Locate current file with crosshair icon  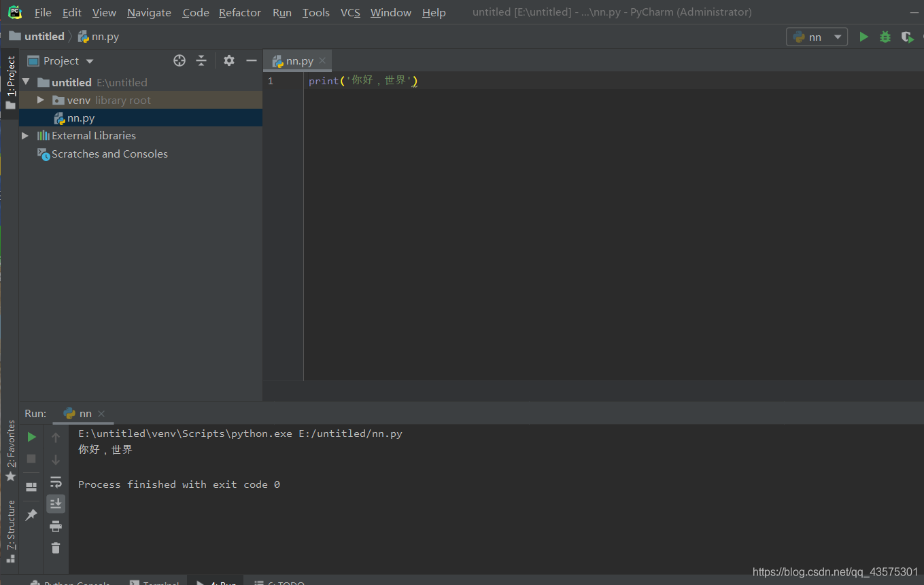(x=179, y=60)
